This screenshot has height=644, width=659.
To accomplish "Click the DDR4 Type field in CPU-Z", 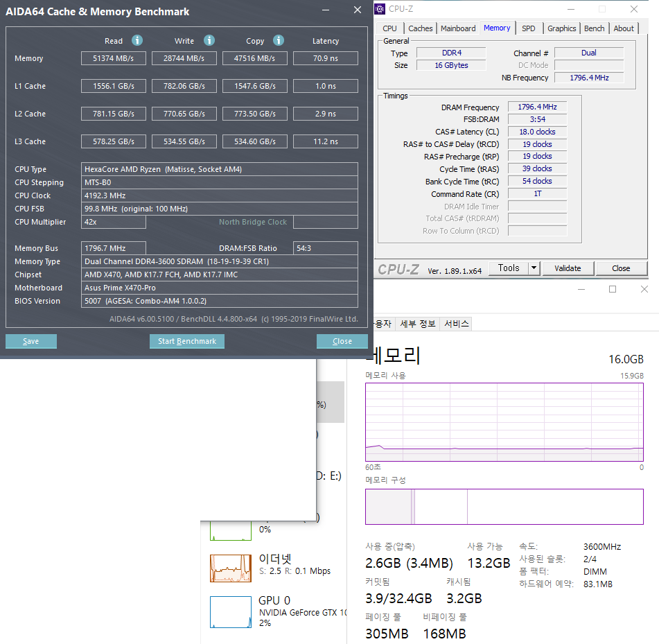I will point(451,53).
